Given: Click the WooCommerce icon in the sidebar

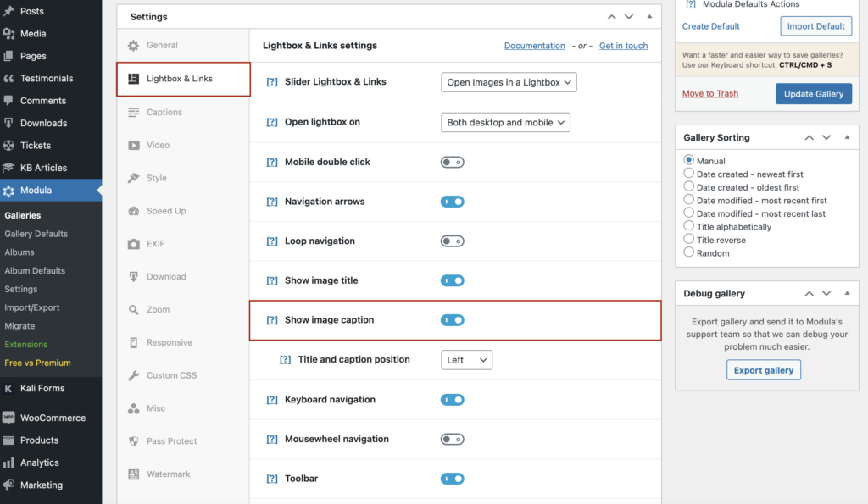Looking at the screenshot, I should click(x=8, y=418).
